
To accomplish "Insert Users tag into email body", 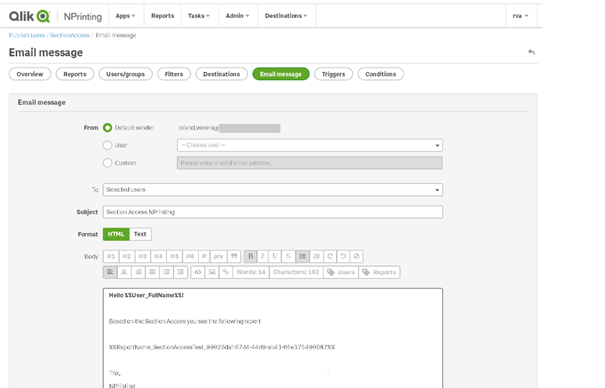I will pos(341,272).
